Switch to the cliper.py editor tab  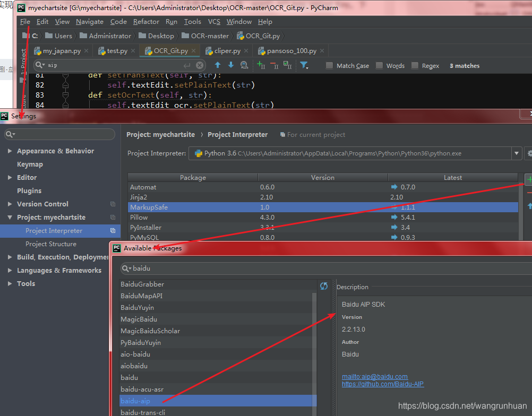click(227, 51)
